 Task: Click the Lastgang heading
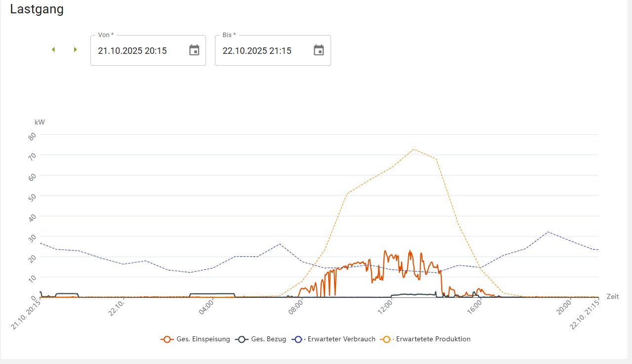pyautogui.click(x=37, y=9)
